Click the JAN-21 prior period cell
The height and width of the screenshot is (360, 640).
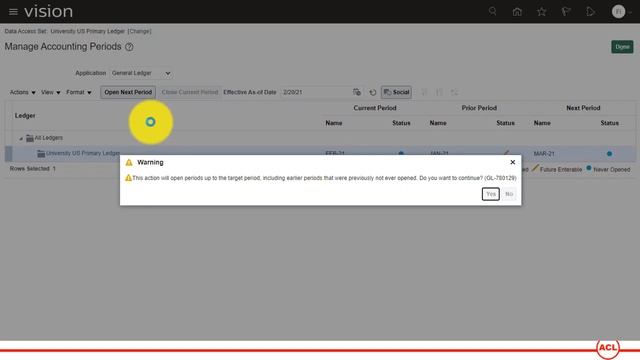click(x=440, y=153)
